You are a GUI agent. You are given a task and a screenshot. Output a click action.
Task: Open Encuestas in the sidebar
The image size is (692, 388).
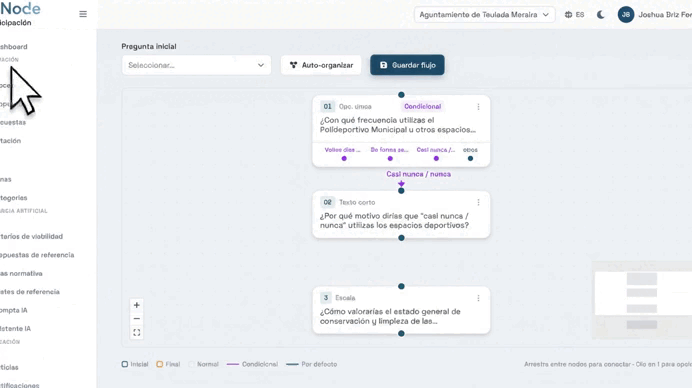coord(13,122)
